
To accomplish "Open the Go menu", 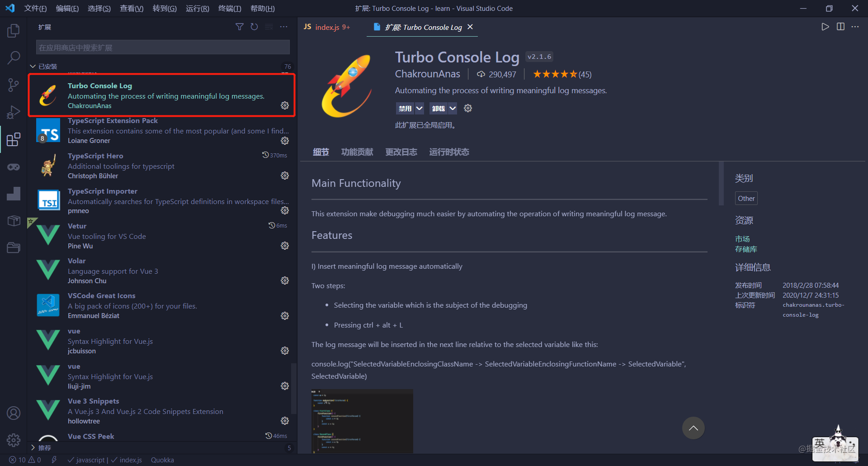I will (x=165, y=8).
